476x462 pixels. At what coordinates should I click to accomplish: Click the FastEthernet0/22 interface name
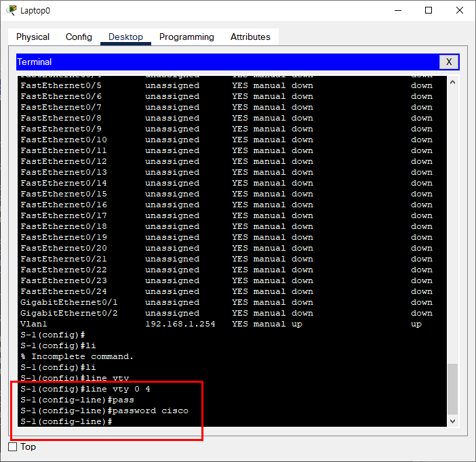(x=64, y=270)
